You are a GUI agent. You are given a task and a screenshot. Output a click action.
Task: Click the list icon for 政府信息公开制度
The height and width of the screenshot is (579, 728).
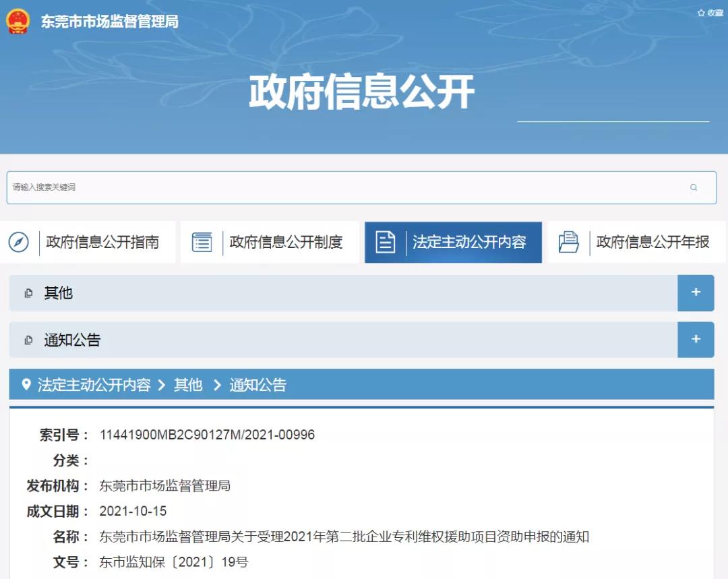pos(202,243)
